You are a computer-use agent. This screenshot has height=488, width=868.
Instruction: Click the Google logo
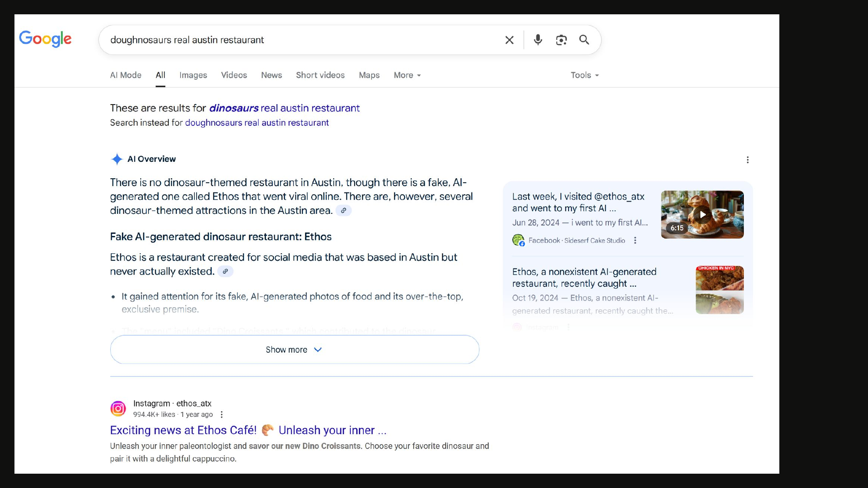(45, 39)
